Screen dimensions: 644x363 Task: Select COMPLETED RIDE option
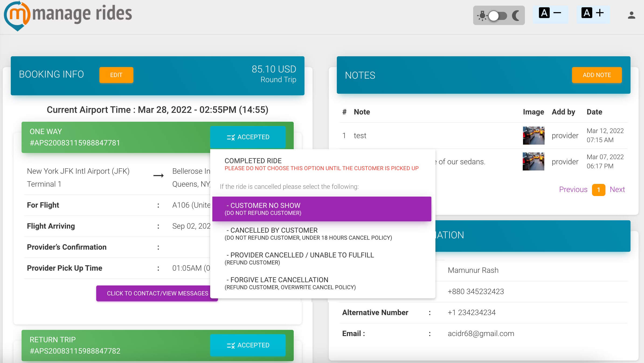coord(322,164)
